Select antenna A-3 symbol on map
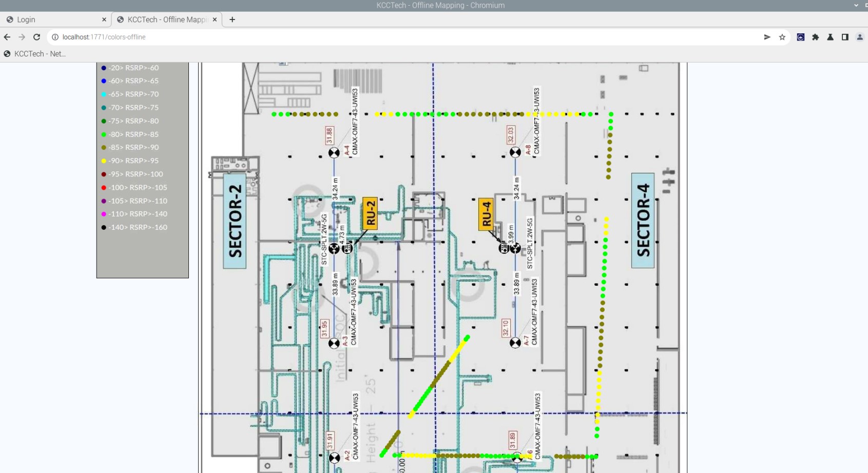Image resolution: width=868 pixels, height=473 pixels. coord(334,343)
